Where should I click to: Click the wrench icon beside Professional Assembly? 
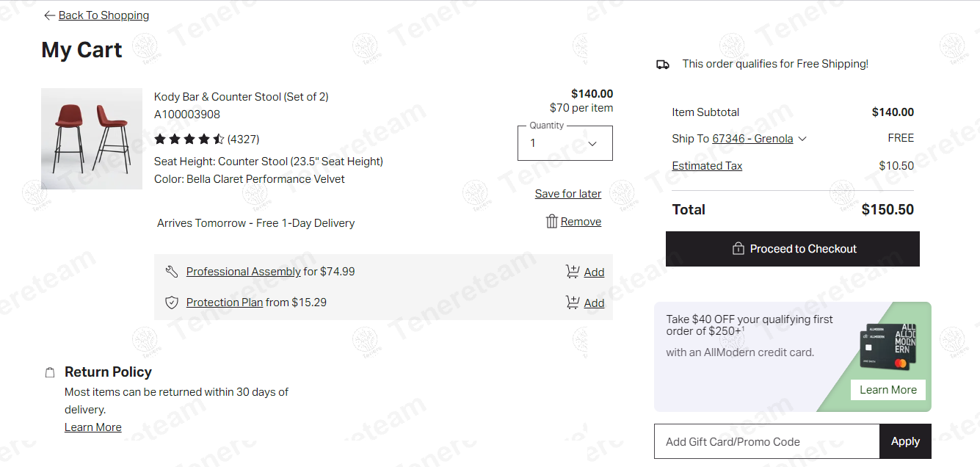[172, 272]
